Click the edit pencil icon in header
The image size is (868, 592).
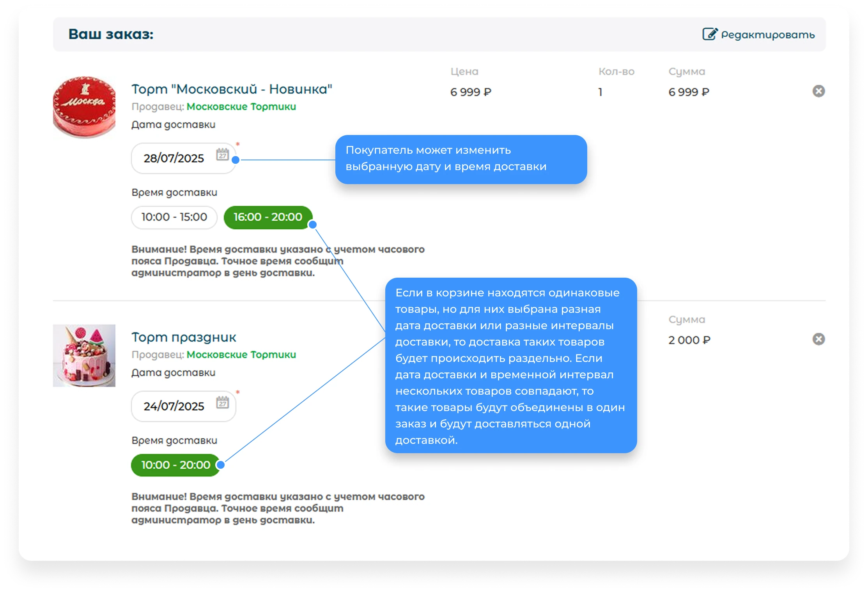[x=709, y=34]
